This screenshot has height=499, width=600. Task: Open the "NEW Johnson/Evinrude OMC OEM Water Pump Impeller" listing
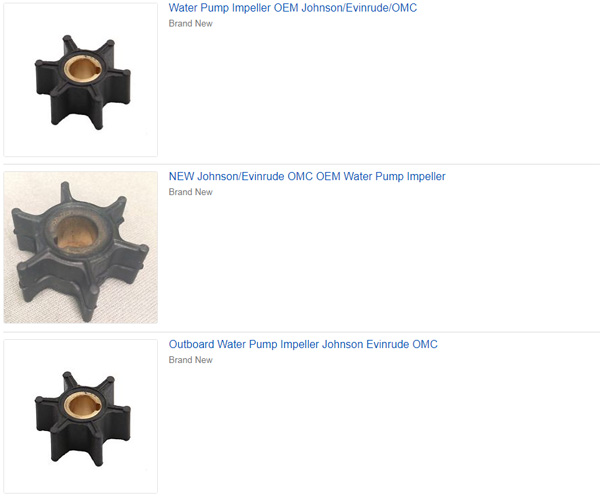click(307, 176)
